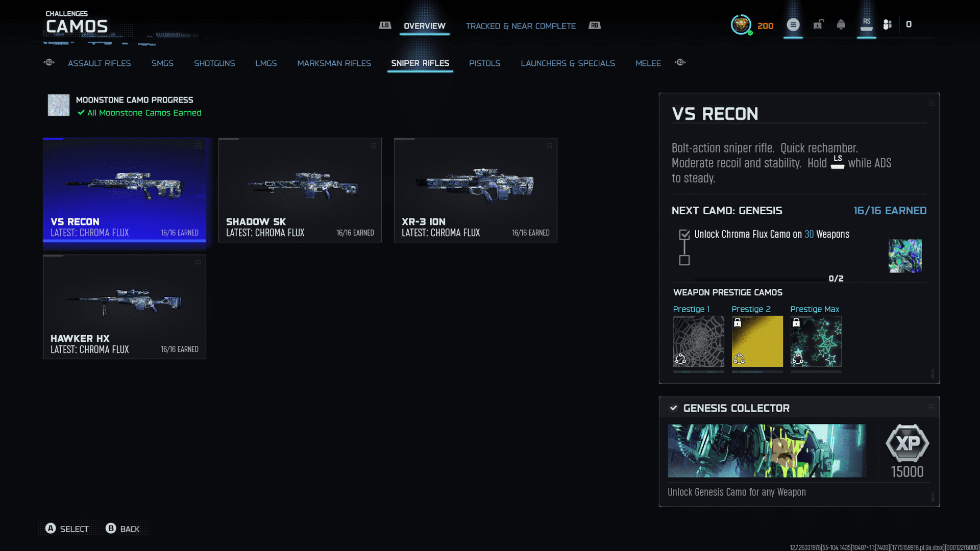The image size is (980, 551).
Task: Click the XP 15000 reward icon
Action: coord(907,443)
